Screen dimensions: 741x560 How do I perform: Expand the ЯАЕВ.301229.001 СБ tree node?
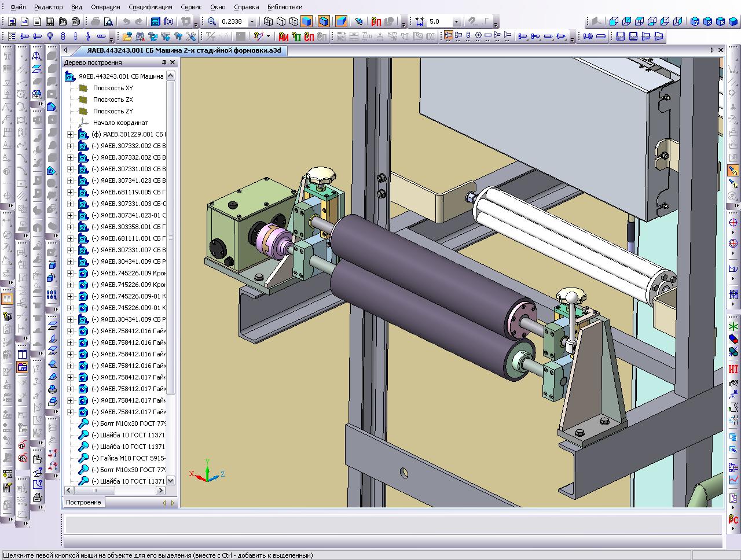click(x=71, y=134)
